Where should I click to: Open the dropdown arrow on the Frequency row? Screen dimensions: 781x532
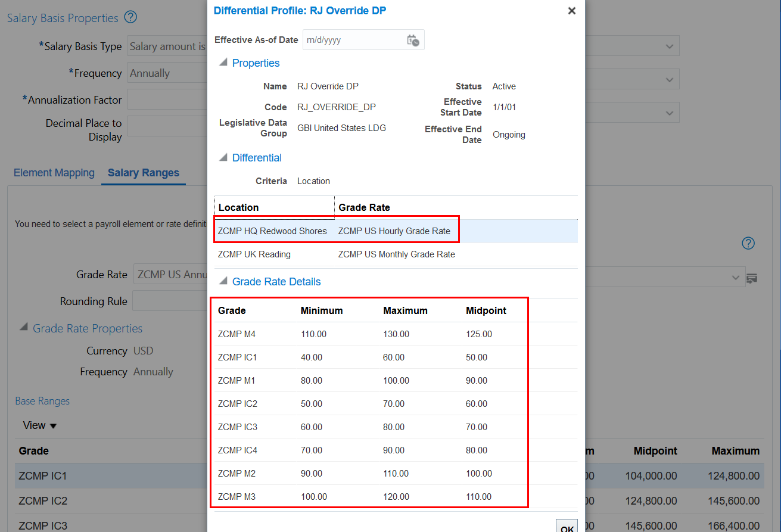click(670, 79)
